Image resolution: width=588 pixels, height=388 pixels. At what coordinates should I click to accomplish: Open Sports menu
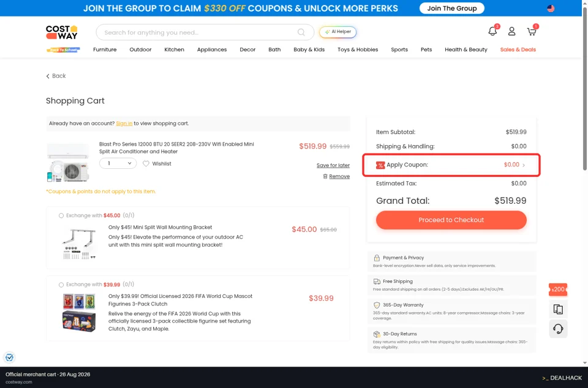[x=399, y=50]
